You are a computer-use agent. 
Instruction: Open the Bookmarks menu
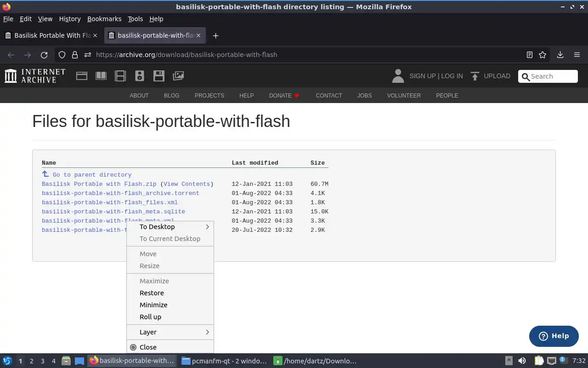[x=104, y=19]
